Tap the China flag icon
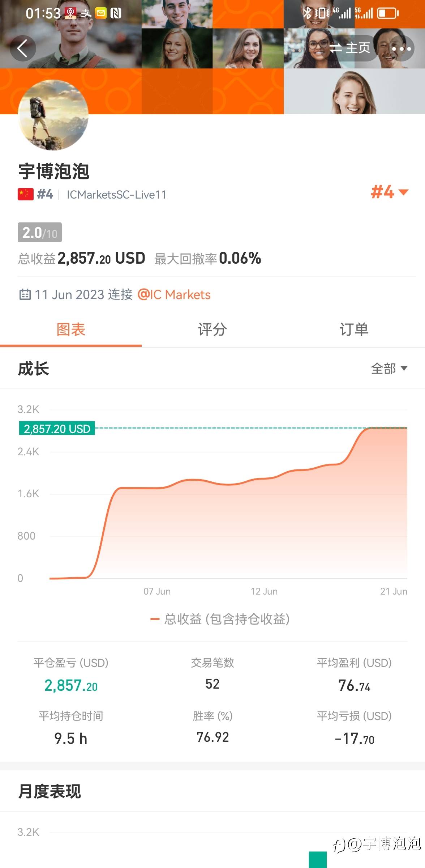Viewport: 425px width, 868px height. pos(26,194)
